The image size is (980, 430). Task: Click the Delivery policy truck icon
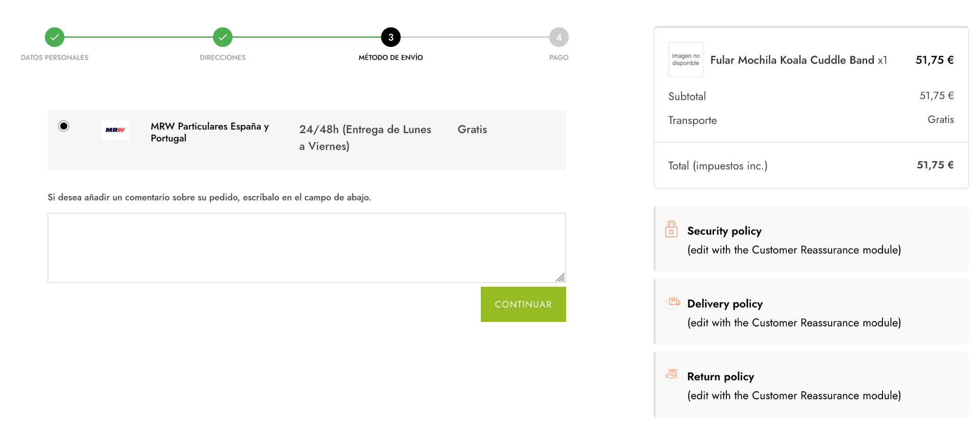click(673, 301)
